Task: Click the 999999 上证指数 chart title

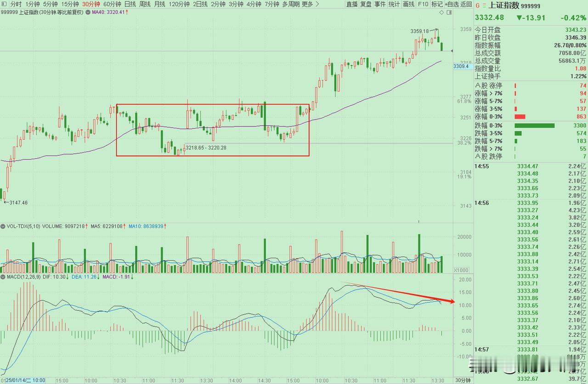Action: click(42, 12)
